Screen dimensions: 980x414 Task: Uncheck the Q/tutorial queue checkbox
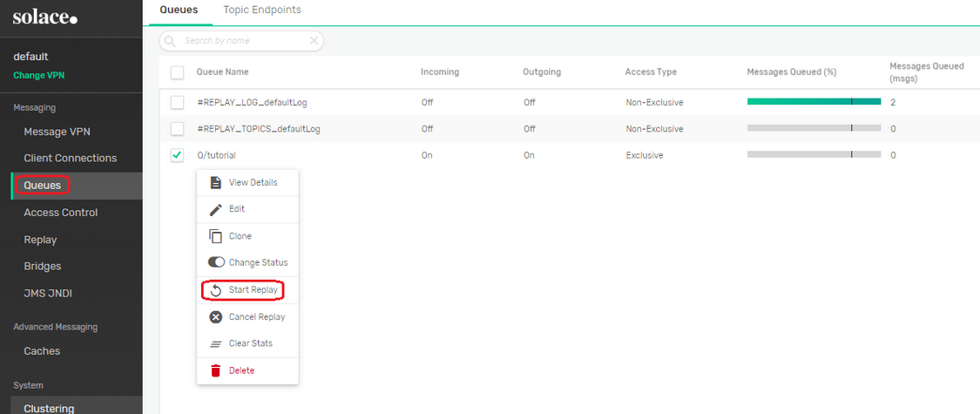pyautogui.click(x=178, y=155)
